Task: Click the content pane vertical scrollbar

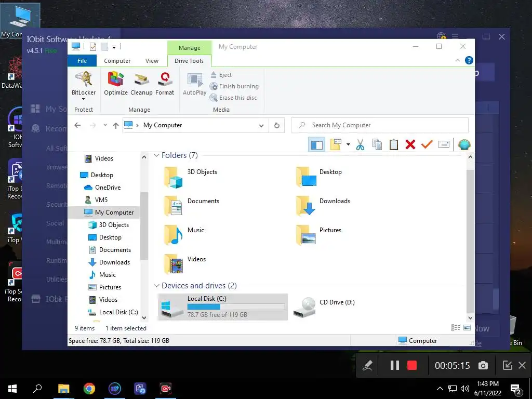Action: pos(470,241)
